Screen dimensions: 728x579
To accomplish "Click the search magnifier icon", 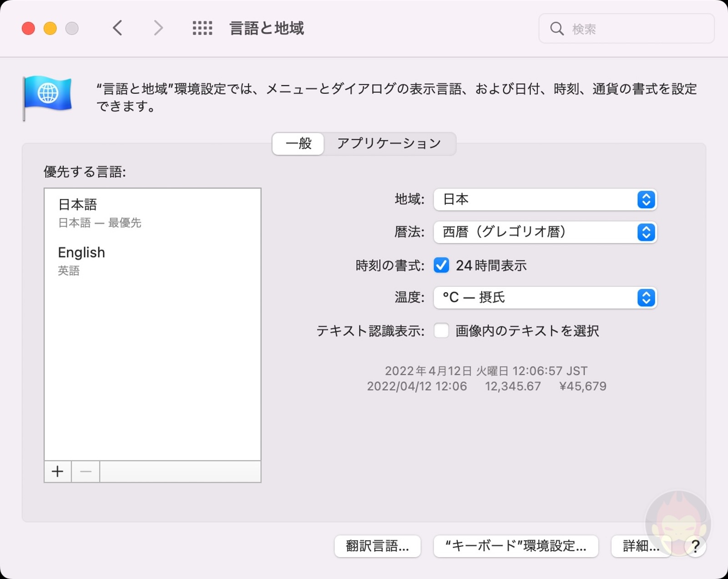I will [x=556, y=29].
